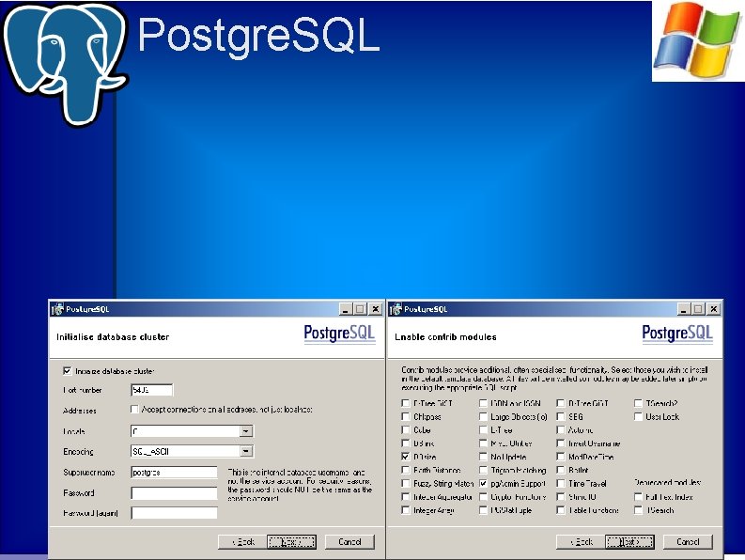The height and width of the screenshot is (560, 745).
Task: Click PostgreSQL wordmark in Initialise database cluster dialog
Action: click(339, 334)
